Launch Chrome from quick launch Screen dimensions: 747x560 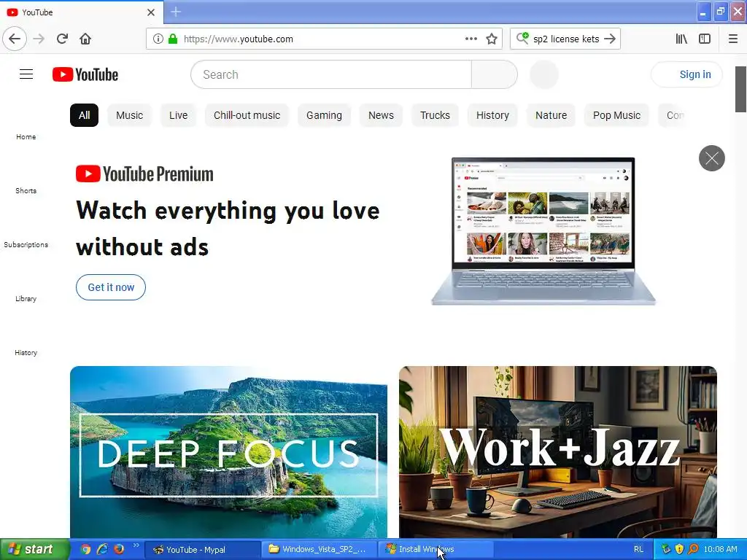click(x=85, y=549)
